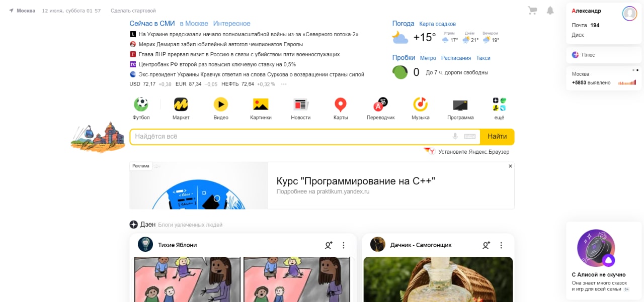Screen dimensions: 644x302
Task: Open the Такси link
Action: pos(483,58)
